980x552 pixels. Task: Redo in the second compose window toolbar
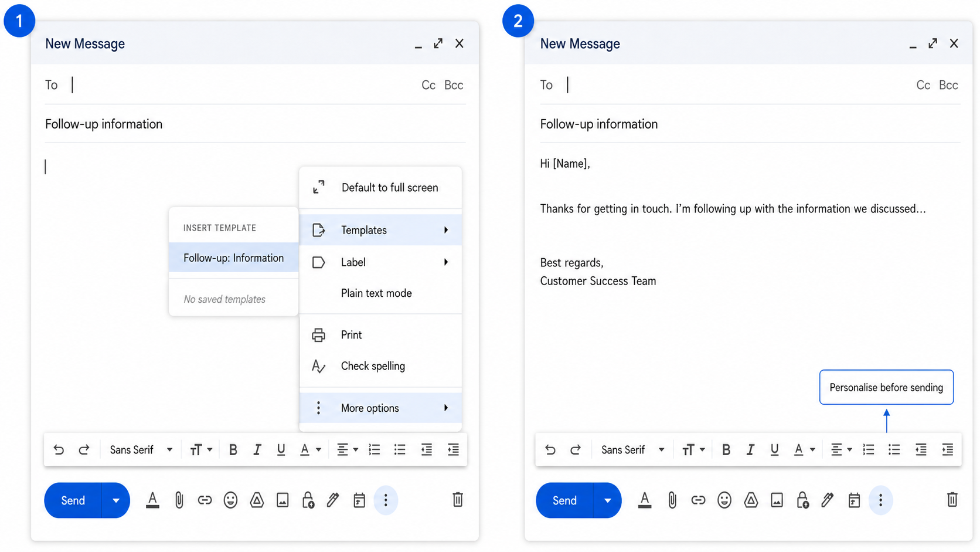(x=576, y=450)
